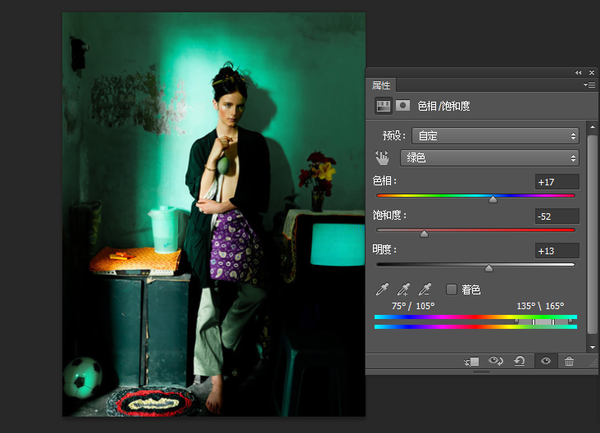Clip adjustment to layer below icon

coord(471,361)
